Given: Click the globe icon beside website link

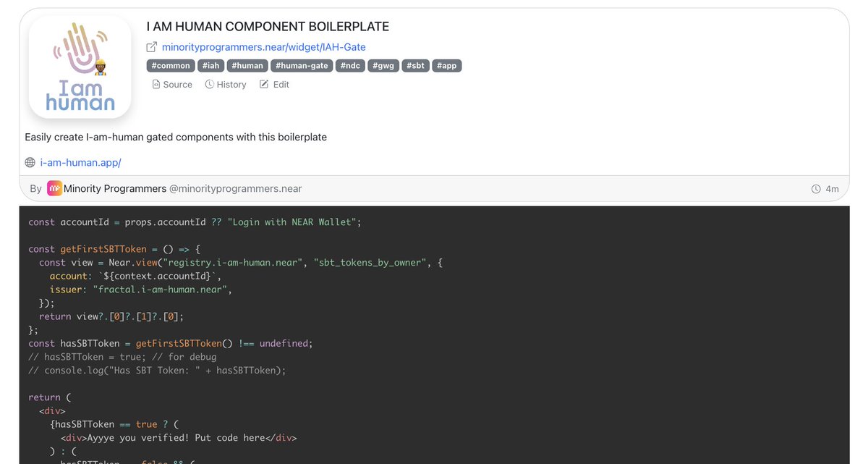Looking at the screenshot, I should (30, 163).
